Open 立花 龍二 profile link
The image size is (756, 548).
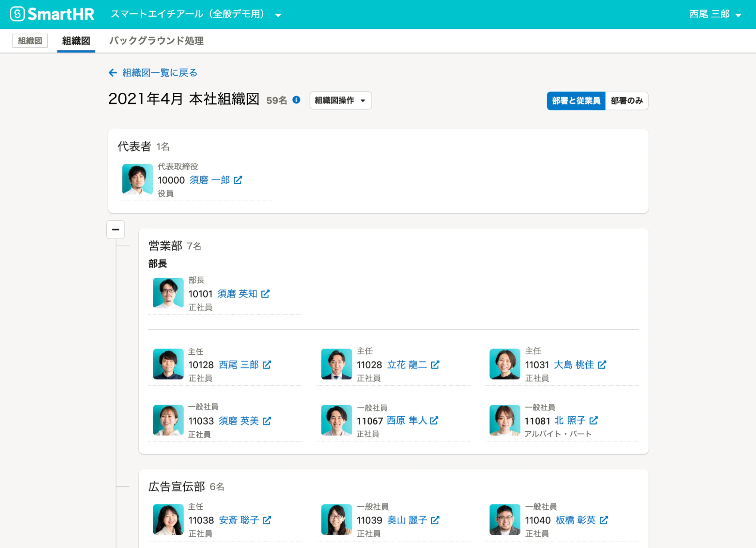tap(407, 365)
